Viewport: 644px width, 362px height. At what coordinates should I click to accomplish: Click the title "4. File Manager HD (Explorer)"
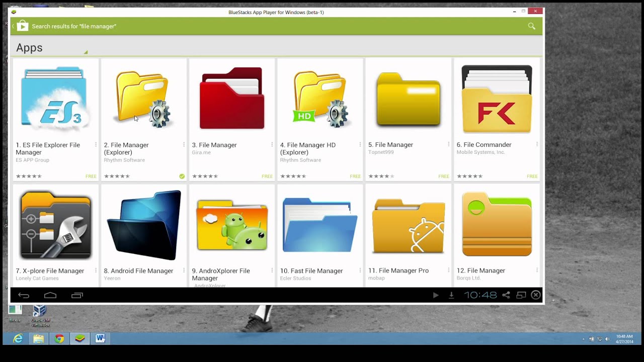pos(308,148)
